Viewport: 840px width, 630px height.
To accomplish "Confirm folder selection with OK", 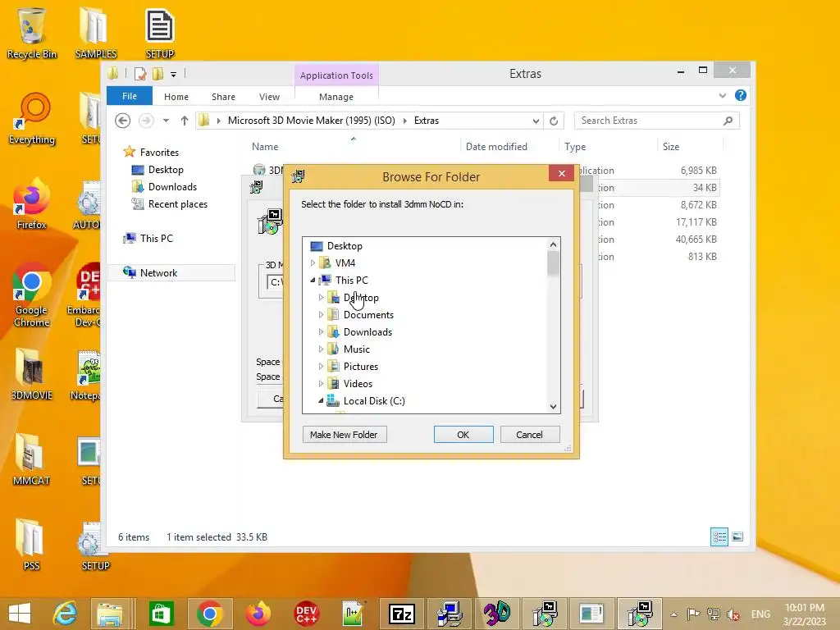I will [x=463, y=435].
